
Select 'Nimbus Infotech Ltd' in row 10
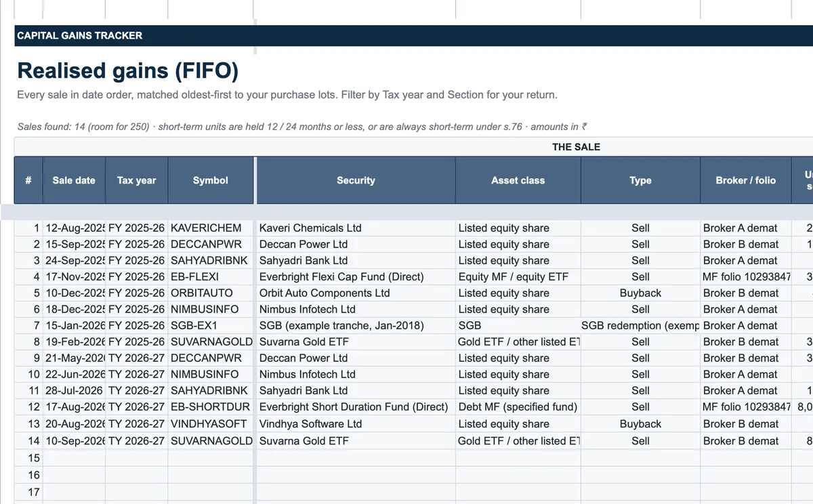pos(356,375)
